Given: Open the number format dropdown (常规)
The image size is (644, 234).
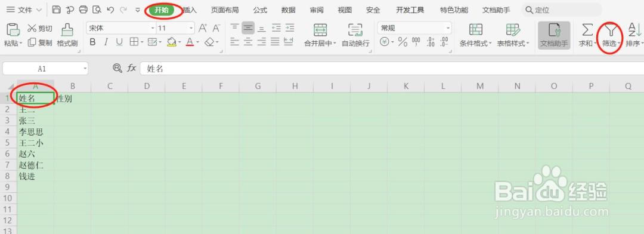Looking at the screenshot, I should [x=448, y=28].
